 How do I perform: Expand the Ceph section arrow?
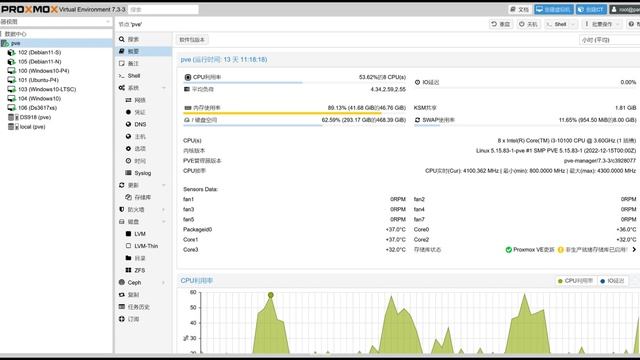tap(164, 282)
